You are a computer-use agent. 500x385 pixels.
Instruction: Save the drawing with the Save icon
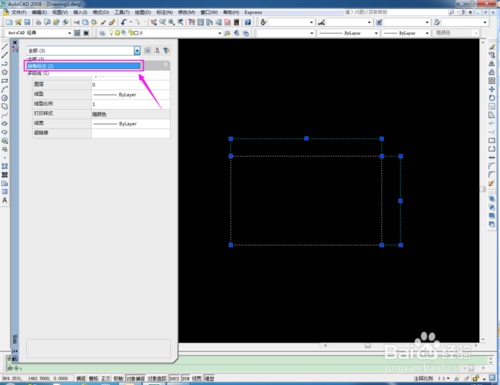coord(27,22)
